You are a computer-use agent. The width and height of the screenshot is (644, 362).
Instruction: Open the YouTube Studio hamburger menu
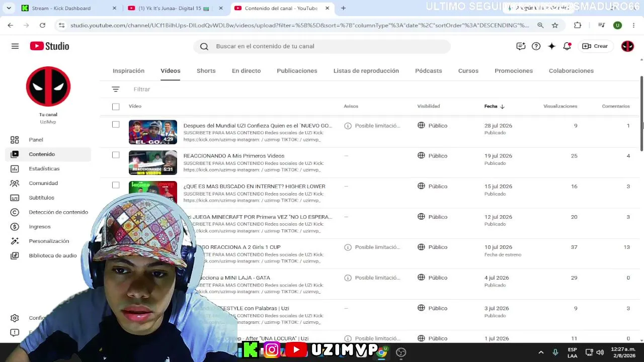15,46
